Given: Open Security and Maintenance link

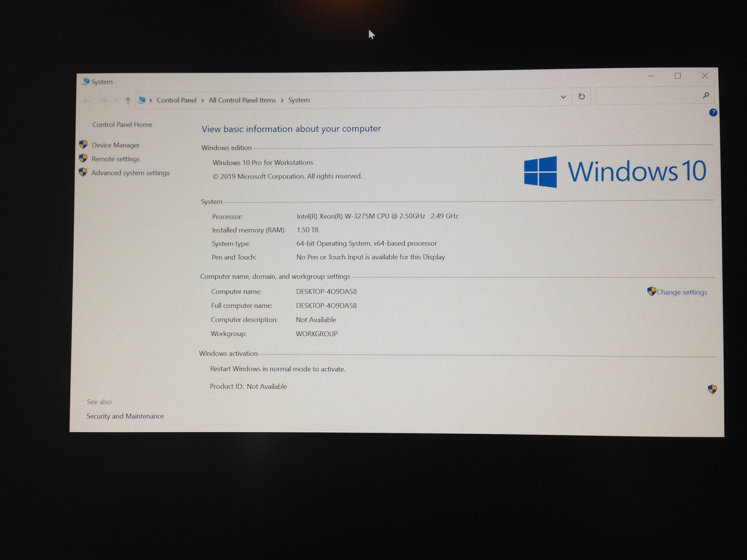Looking at the screenshot, I should (125, 416).
